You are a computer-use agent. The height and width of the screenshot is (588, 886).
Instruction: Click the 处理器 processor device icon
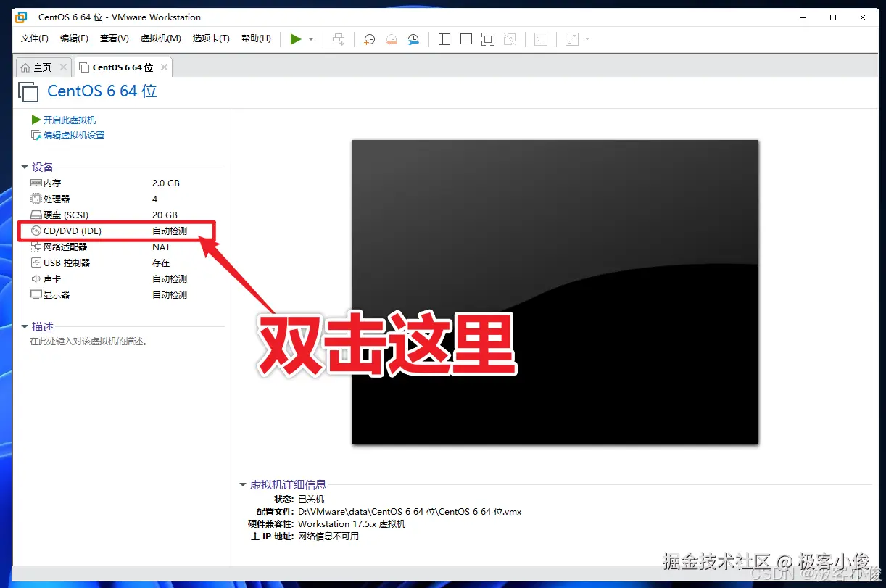click(36, 199)
